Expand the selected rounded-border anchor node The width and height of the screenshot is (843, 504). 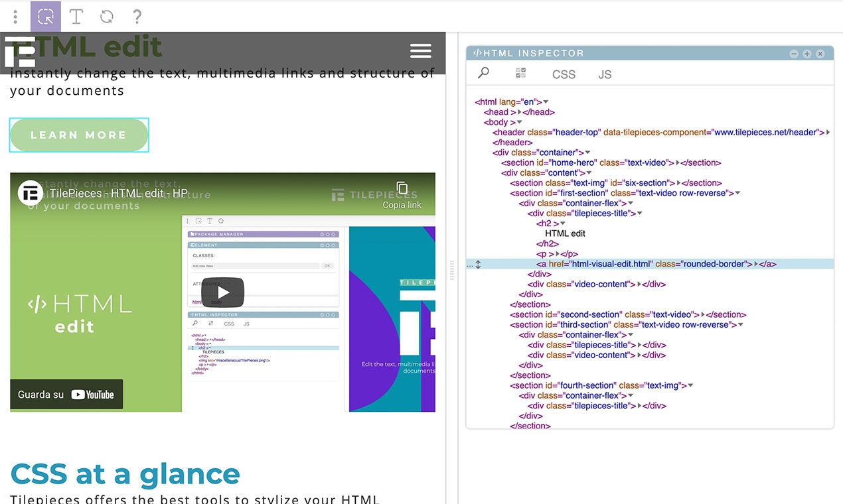(755, 264)
